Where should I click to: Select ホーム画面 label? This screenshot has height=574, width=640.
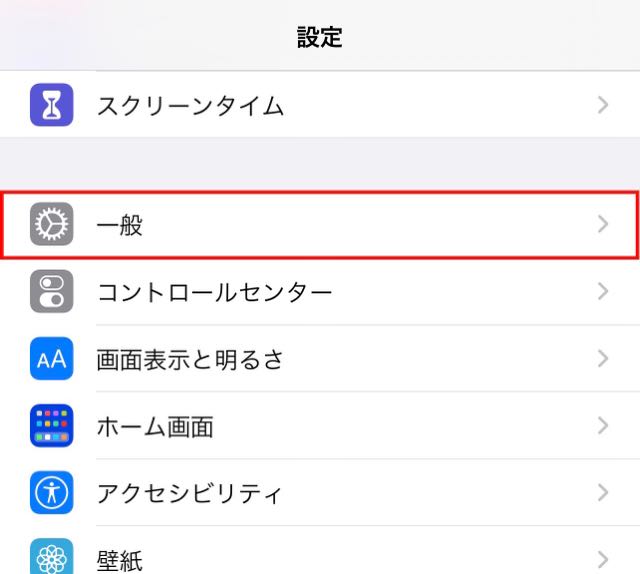155,427
